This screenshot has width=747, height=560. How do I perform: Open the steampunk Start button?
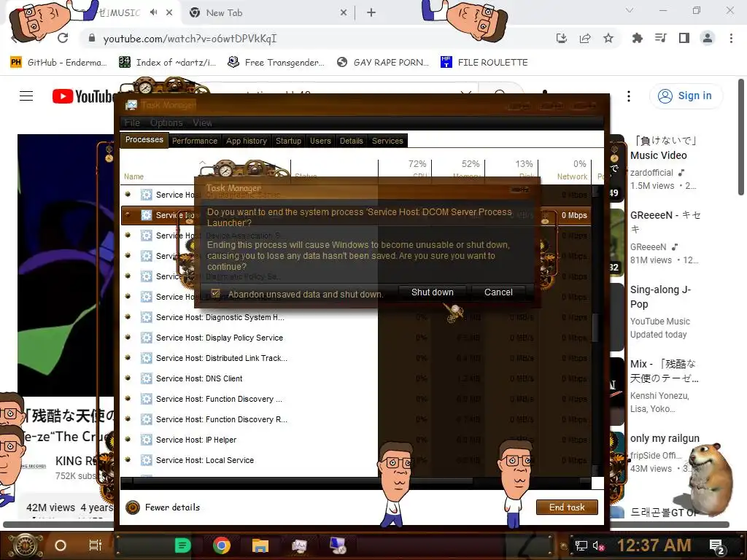click(x=26, y=545)
